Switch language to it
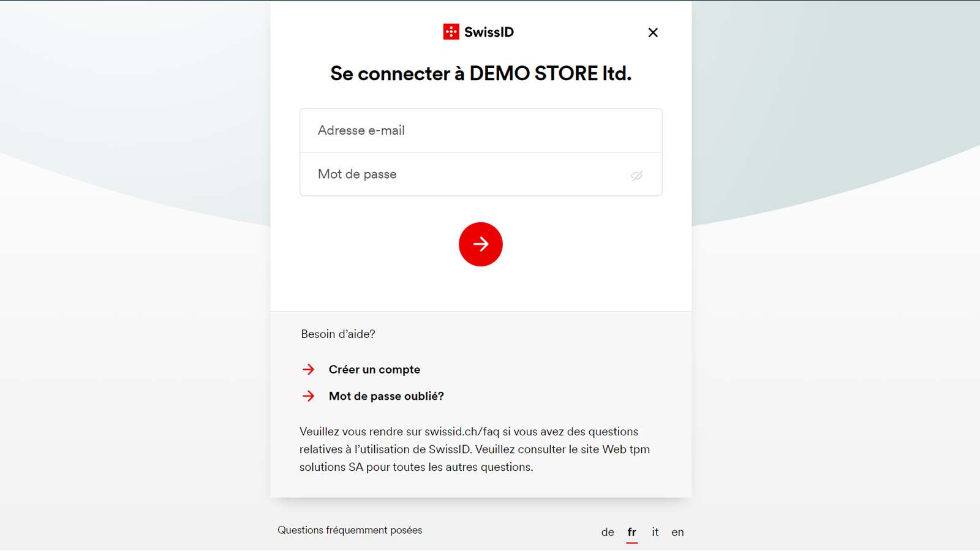This screenshot has width=980, height=551. click(655, 532)
